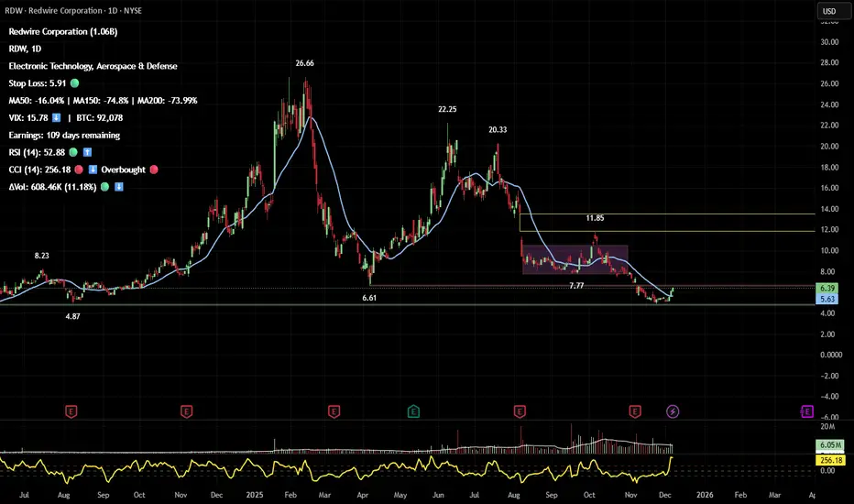Click the green circle beside ΔVol

click(x=105, y=187)
